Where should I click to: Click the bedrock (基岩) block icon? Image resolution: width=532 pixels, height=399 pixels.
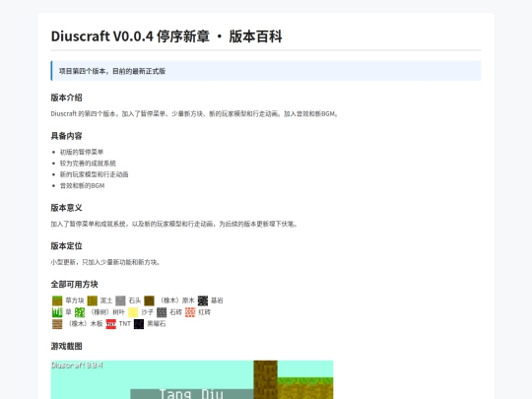(x=203, y=300)
